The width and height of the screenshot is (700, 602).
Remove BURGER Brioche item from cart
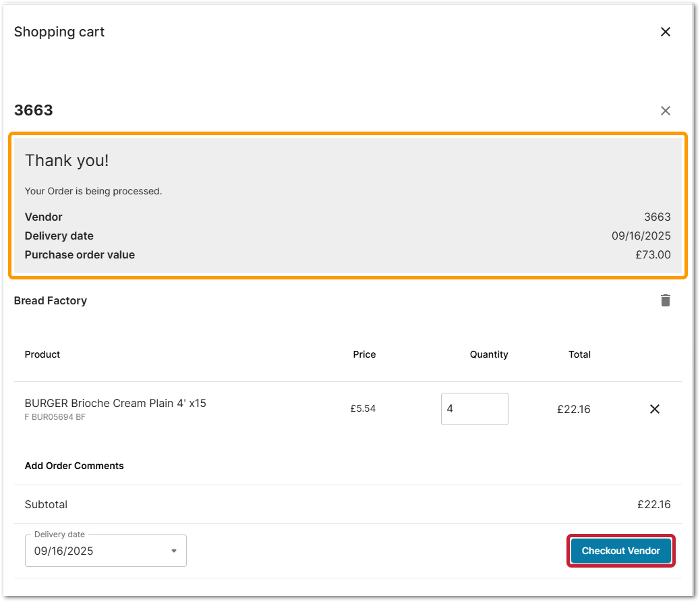pos(654,409)
